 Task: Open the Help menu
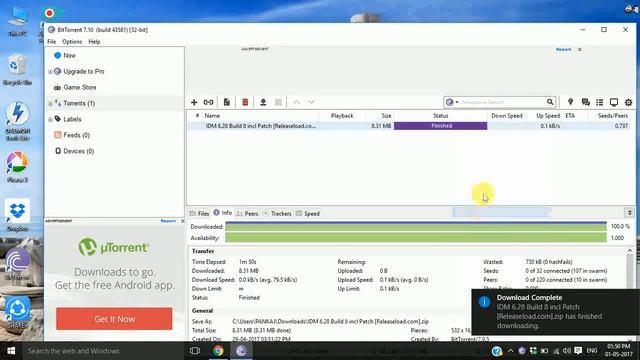[94, 42]
